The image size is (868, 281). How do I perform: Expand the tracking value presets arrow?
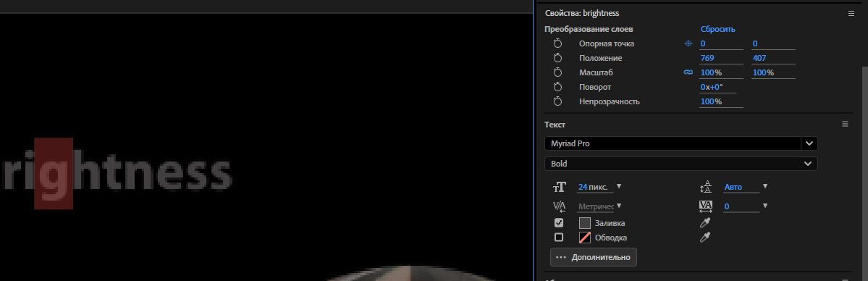click(765, 206)
